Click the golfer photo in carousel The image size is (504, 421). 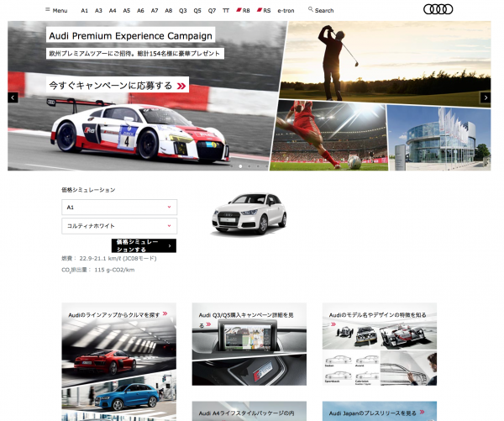(386, 61)
